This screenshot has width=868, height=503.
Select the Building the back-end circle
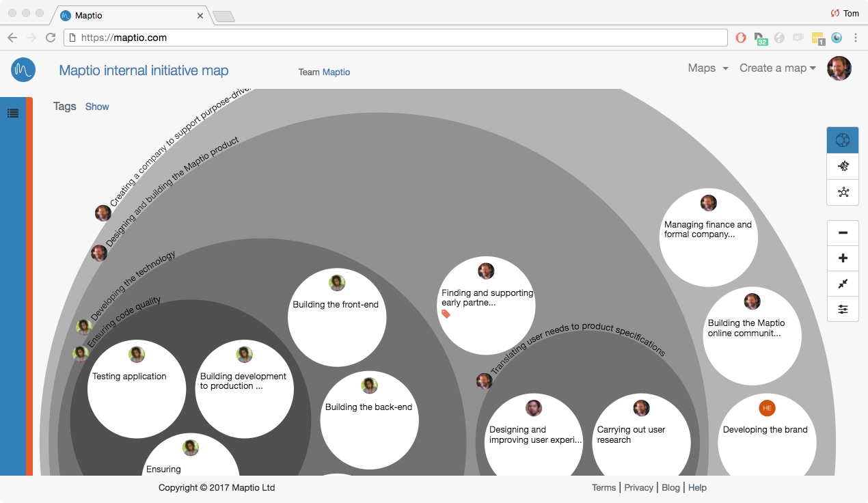370,420
